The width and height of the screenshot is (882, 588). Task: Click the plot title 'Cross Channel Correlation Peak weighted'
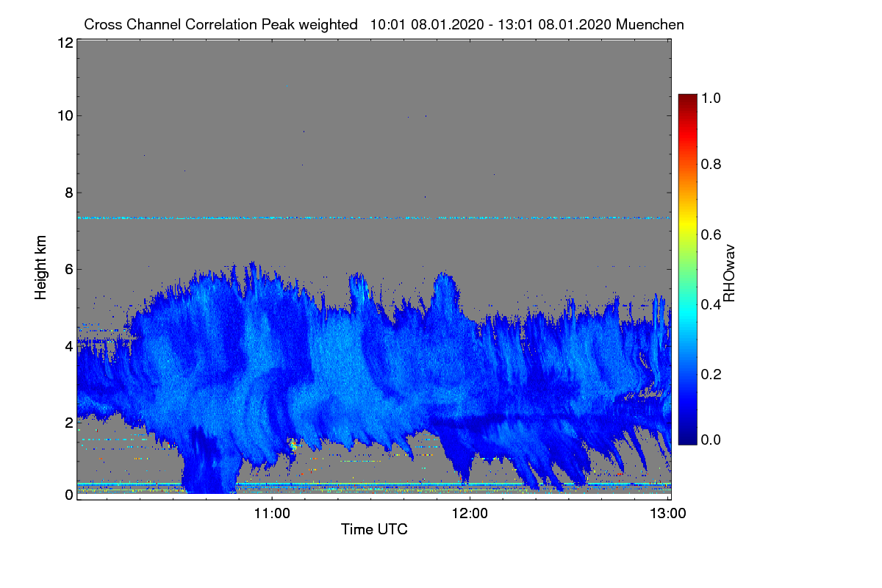click(x=220, y=24)
